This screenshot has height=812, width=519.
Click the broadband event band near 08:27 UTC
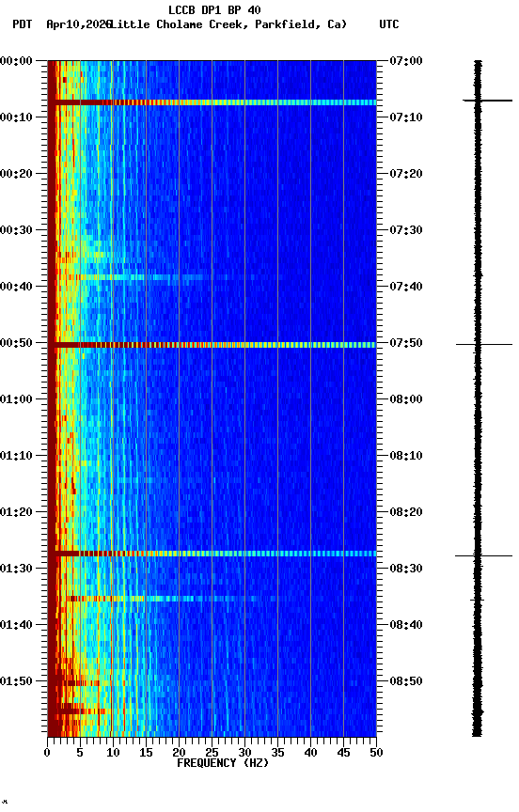coord(212,554)
